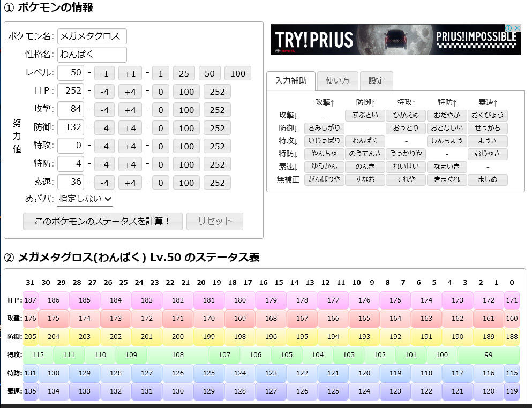Open the 設定 tab
532x408 pixels.
(376, 81)
